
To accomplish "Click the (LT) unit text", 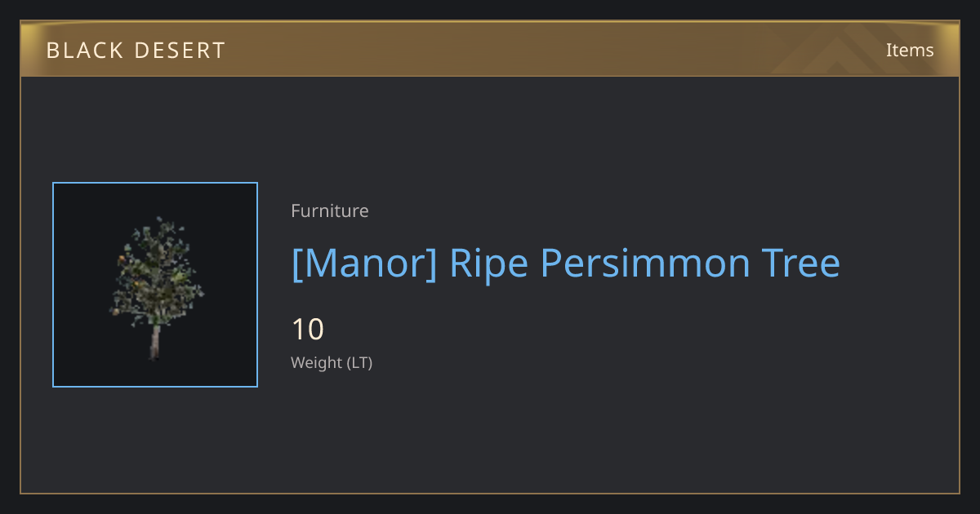I will point(360,363).
